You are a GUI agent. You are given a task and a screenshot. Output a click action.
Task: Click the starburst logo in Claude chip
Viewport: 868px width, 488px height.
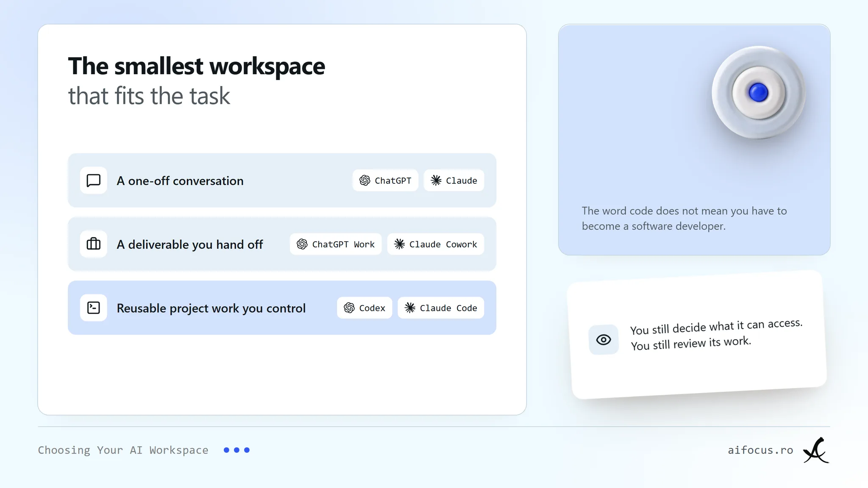pos(436,180)
